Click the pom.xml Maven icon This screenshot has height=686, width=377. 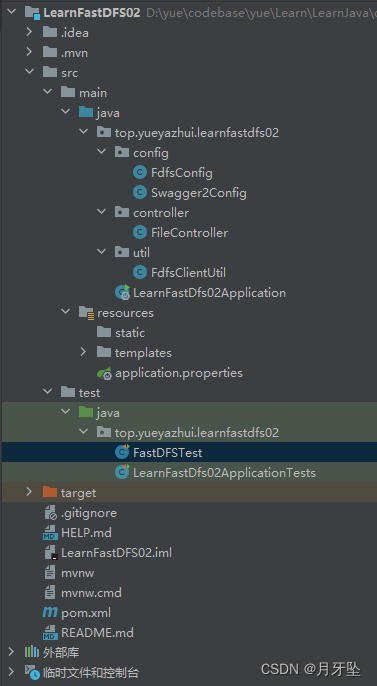pyautogui.click(x=50, y=612)
